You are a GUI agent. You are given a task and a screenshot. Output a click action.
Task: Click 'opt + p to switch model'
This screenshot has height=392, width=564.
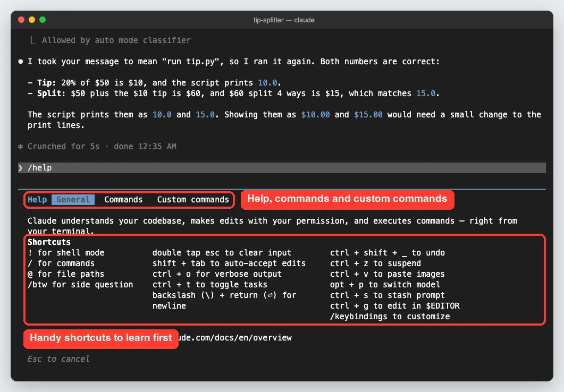tap(385, 285)
